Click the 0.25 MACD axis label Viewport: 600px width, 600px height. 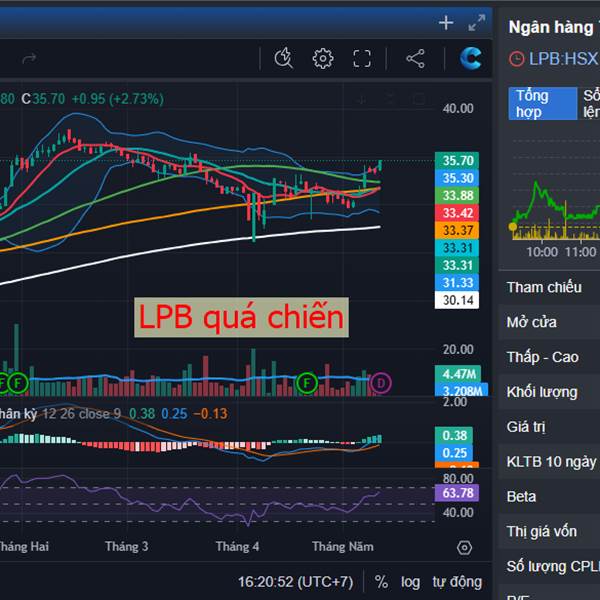pyautogui.click(x=454, y=453)
